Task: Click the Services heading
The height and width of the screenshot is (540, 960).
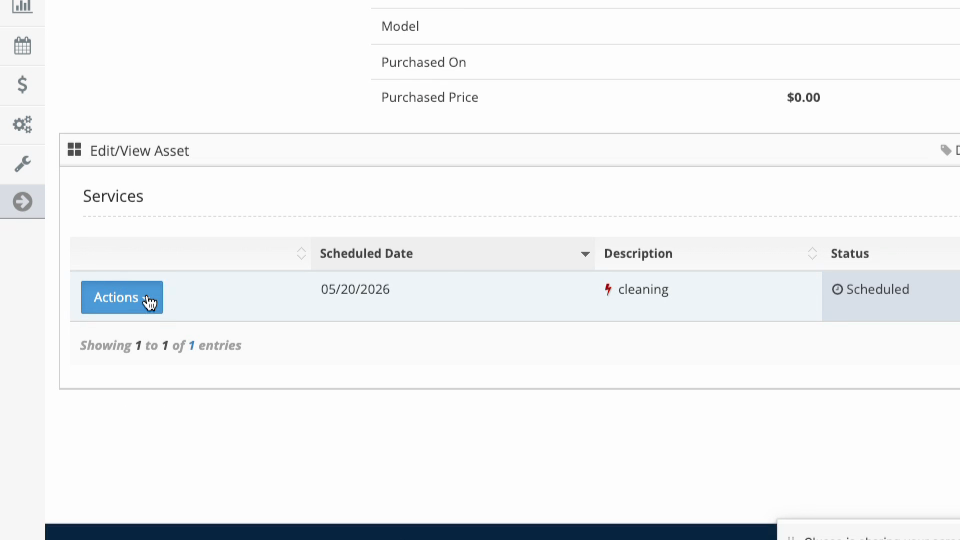Action: (113, 196)
